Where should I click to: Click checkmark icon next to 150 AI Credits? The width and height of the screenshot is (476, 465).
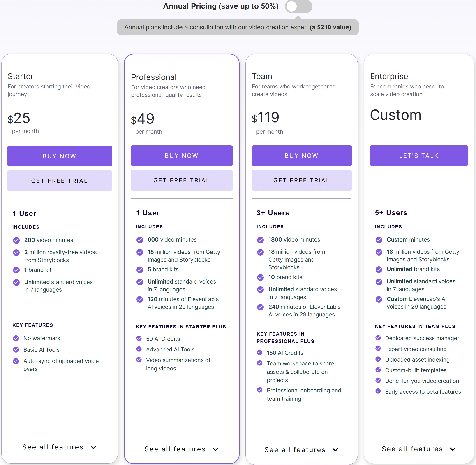[260, 352]
